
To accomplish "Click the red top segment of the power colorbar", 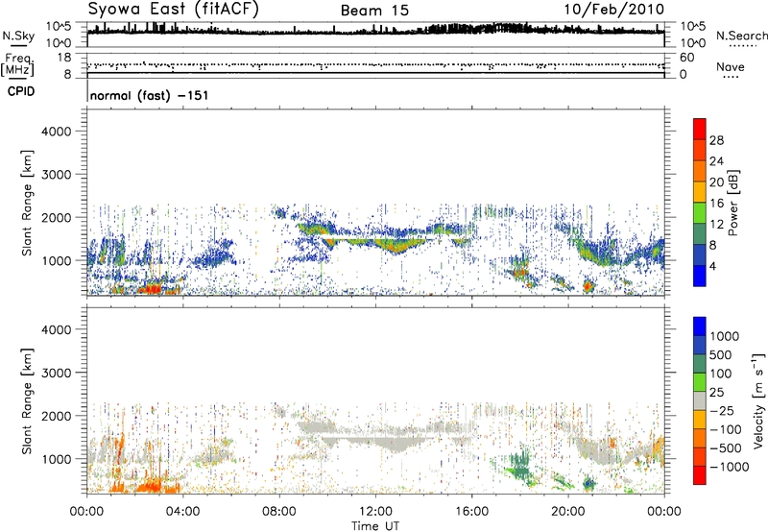I will [x=700, y=129].
